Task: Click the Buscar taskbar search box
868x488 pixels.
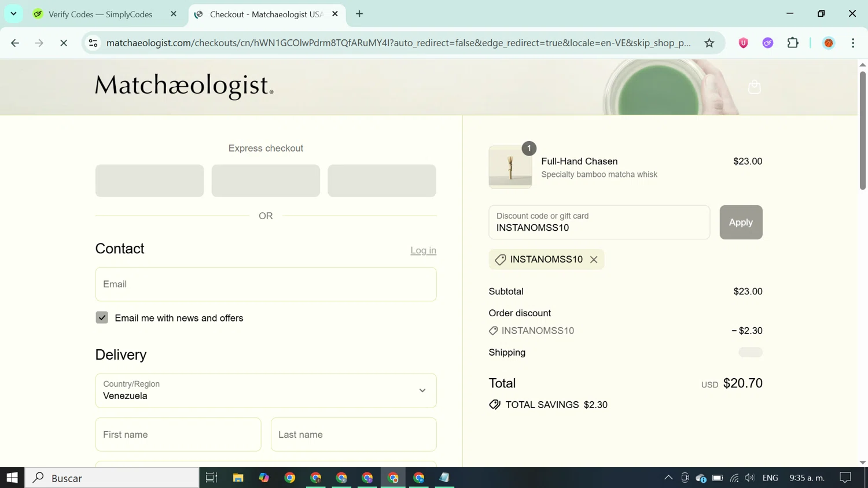Action: point(112,478)
